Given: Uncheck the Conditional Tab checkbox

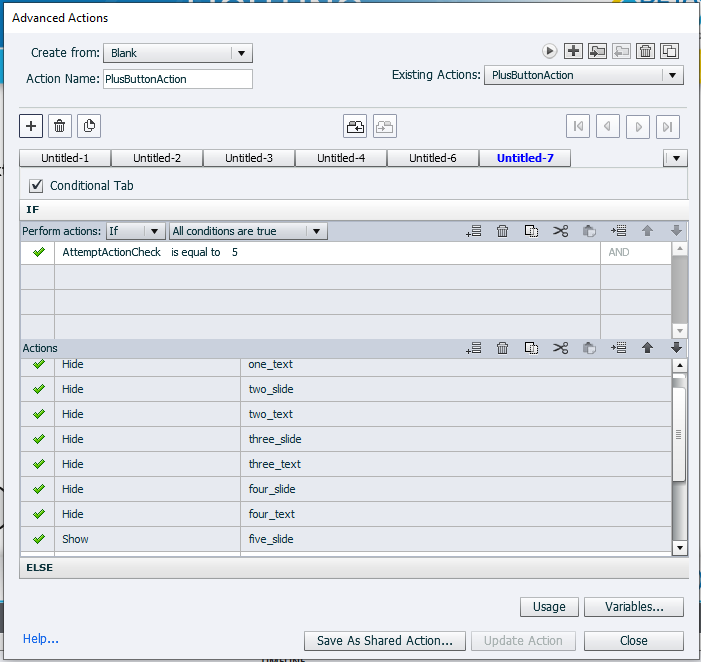Looking at the screenshot, I should (x=36, y=186).
